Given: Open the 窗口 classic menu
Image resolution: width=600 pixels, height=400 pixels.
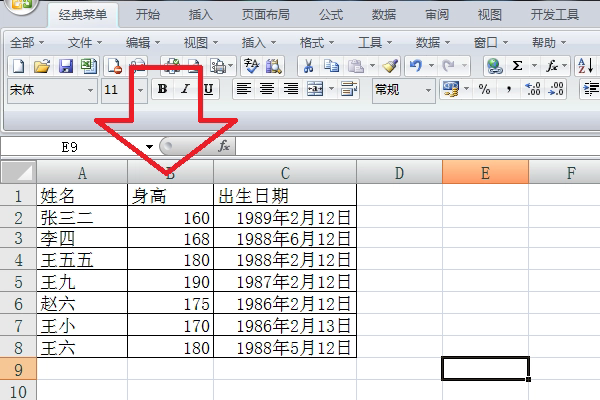Looking at the screenshot, I should [491, 42].
